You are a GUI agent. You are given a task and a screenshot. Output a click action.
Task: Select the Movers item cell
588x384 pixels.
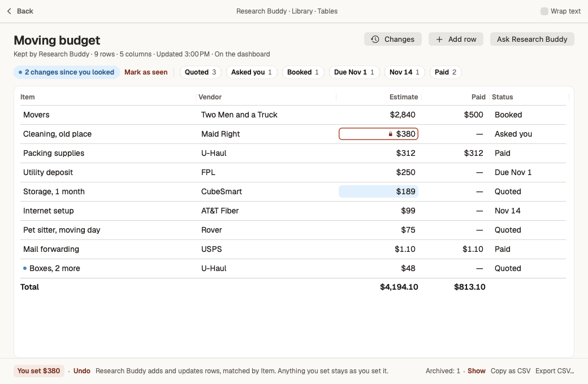pos(36,115)
